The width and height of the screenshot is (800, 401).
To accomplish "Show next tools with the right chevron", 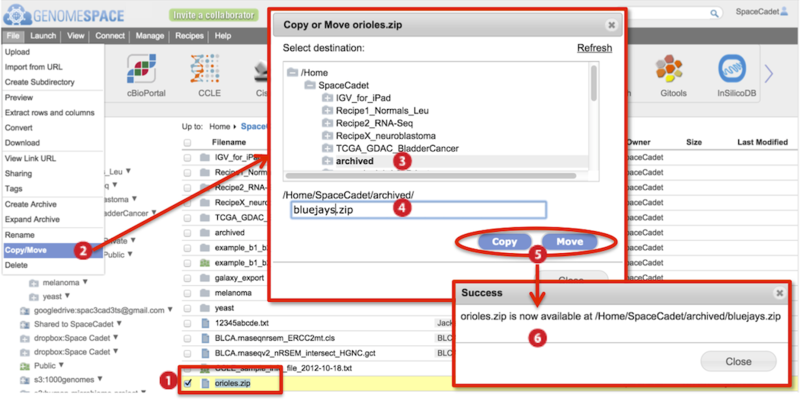I will (768, 74).
